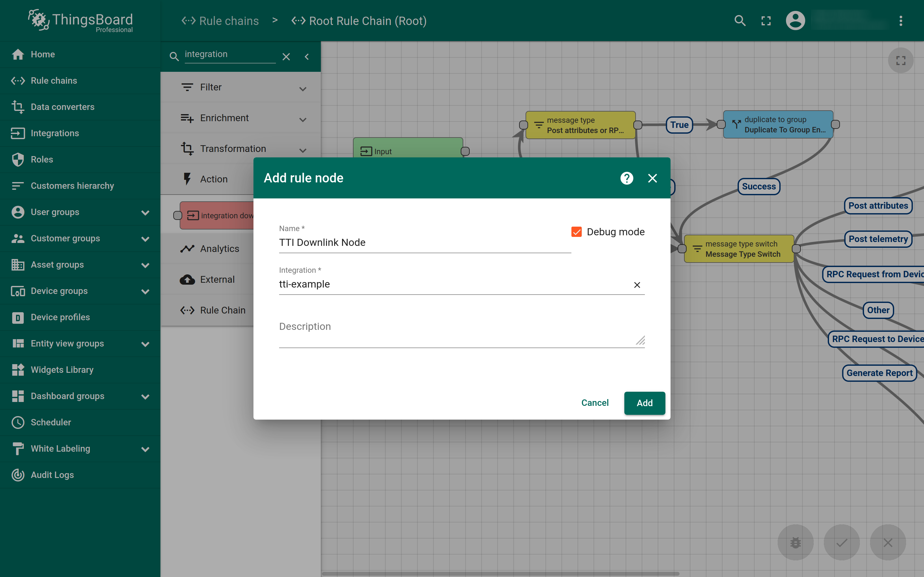Click the Integrations icon in sidebar
924x577 pixels.
[x=17, y=133]
